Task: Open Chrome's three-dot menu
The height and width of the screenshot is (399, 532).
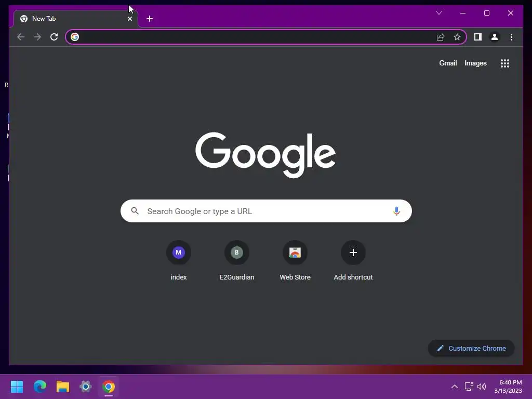Action: [x=511, y=37]
